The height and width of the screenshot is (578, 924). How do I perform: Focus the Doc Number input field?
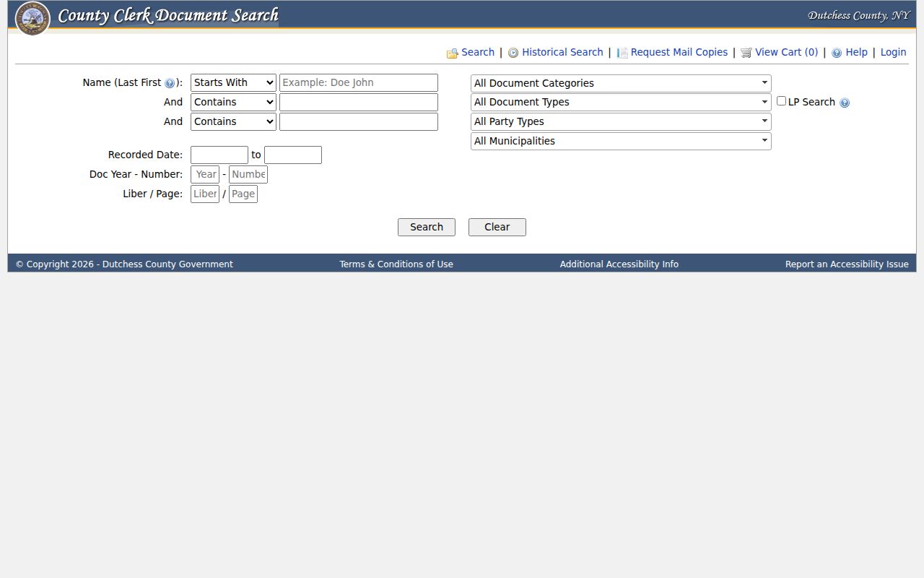click(x=248, y=175)
